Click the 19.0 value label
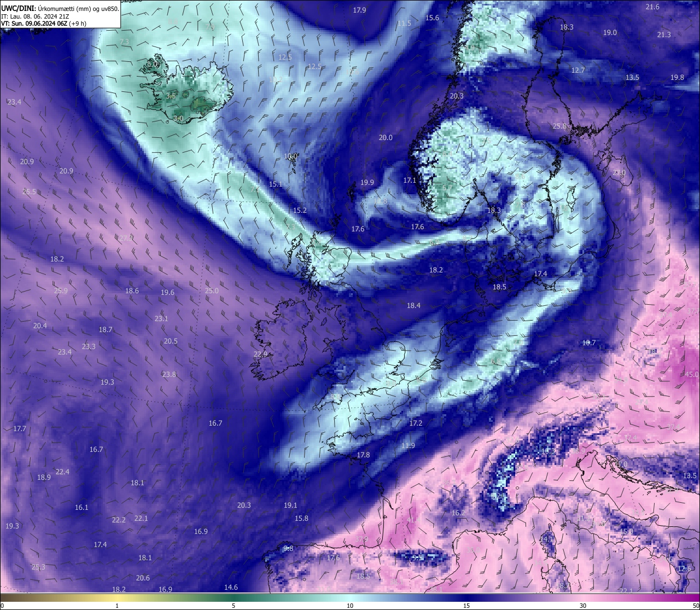The width and height of the screenshot is (700, 610). [610, 33]
